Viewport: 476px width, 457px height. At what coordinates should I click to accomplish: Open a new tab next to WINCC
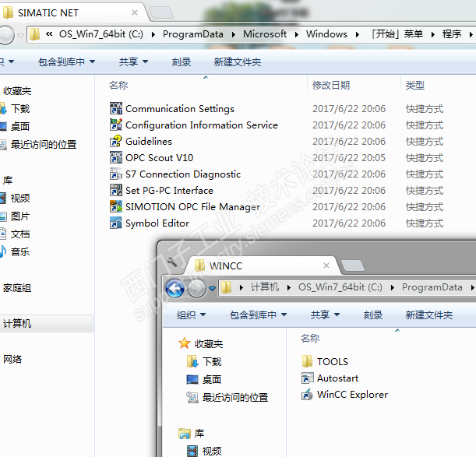pyautogui.click(x=352, y=265)
